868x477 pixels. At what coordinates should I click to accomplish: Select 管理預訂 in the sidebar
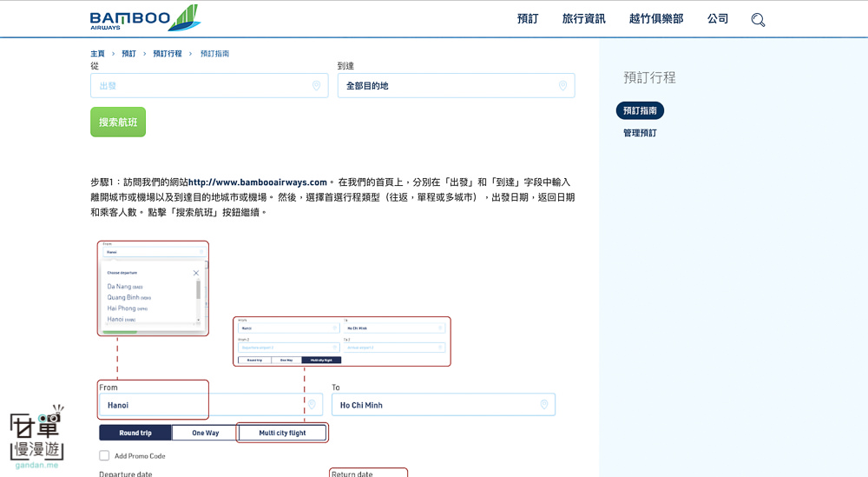tap(640, 133)
